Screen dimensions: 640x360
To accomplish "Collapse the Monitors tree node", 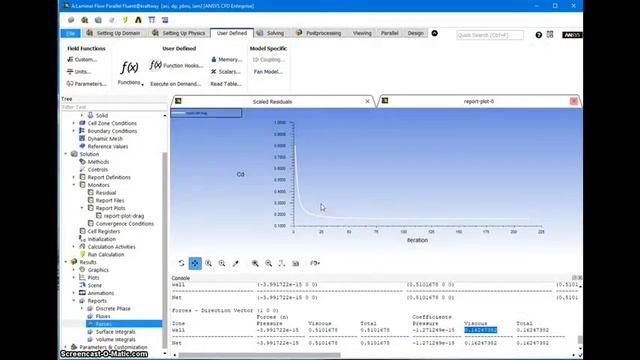I will [74, 185].
